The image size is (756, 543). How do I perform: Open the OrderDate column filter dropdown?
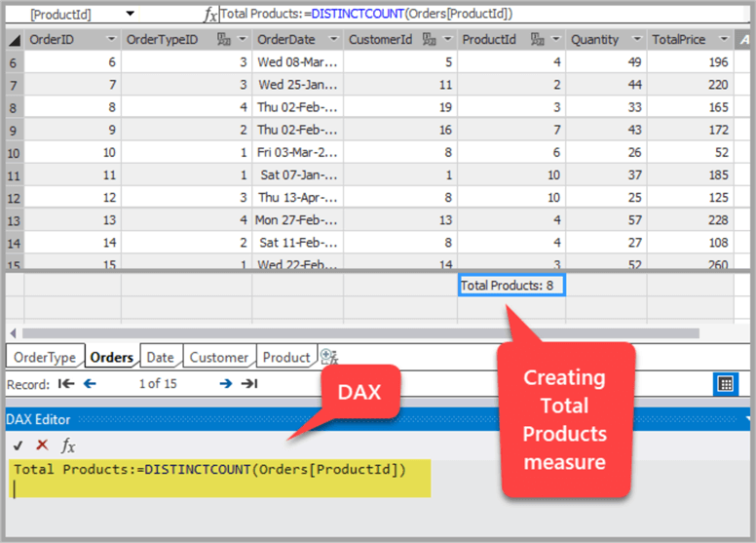tap(333, 39)
